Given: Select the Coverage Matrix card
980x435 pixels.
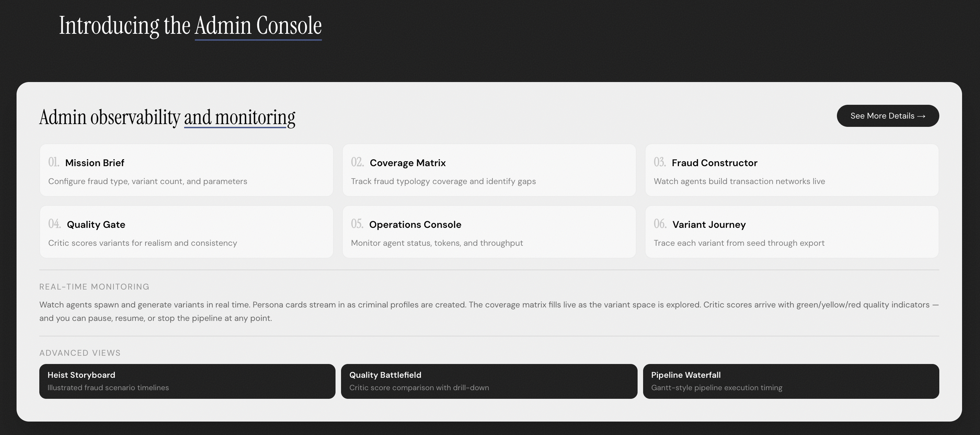Looking at the screenshot, I should 489,170.
